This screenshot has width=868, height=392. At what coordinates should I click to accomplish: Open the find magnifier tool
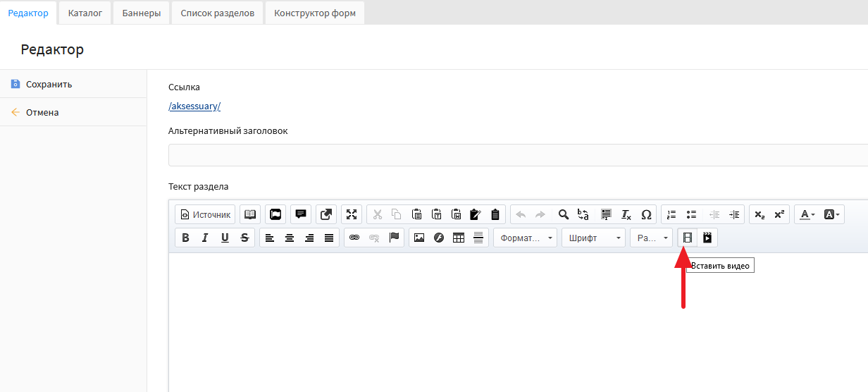(x=563, y=215)
